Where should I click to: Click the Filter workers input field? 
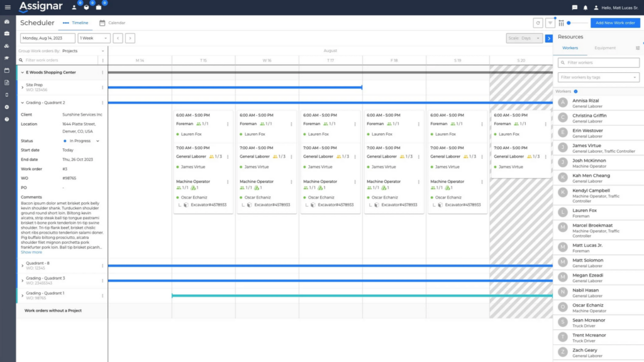click(597, 62)
